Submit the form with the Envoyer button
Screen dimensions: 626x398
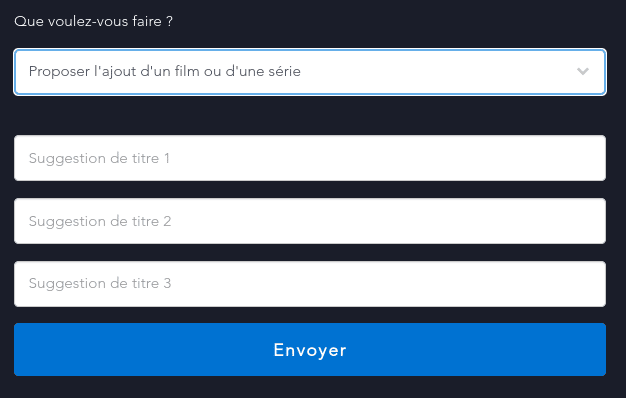[x=310, y=350]
